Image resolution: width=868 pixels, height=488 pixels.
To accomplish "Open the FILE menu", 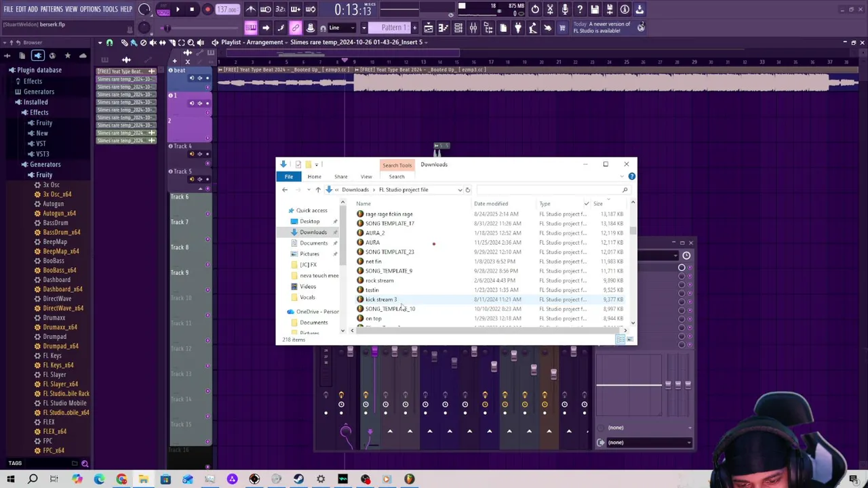I will pos(8,9).
